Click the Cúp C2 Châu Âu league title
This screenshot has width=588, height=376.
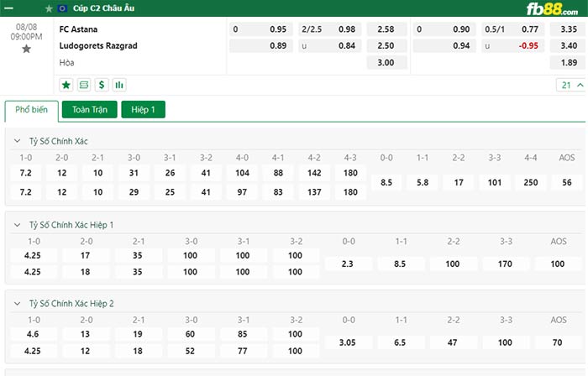click(x=104, y=8)
